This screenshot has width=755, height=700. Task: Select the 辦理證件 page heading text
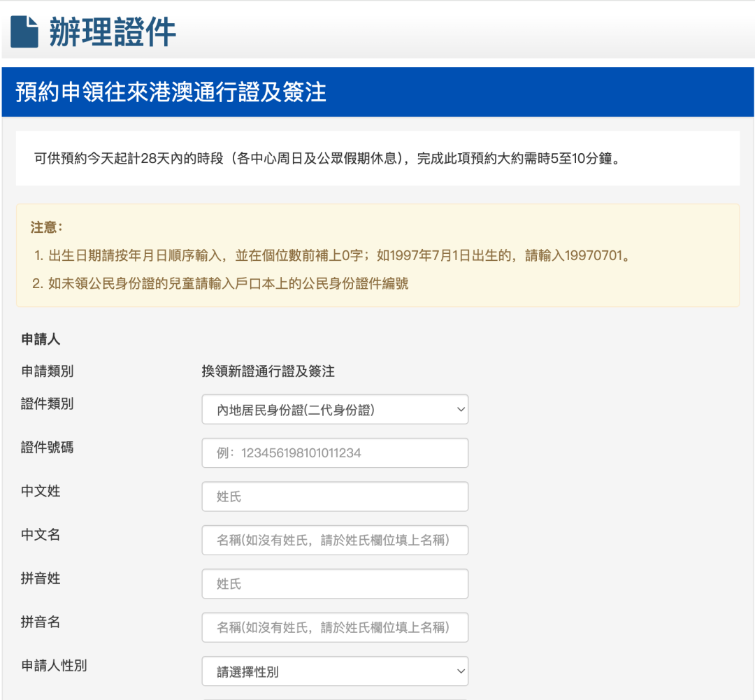[x=112, y=29]
